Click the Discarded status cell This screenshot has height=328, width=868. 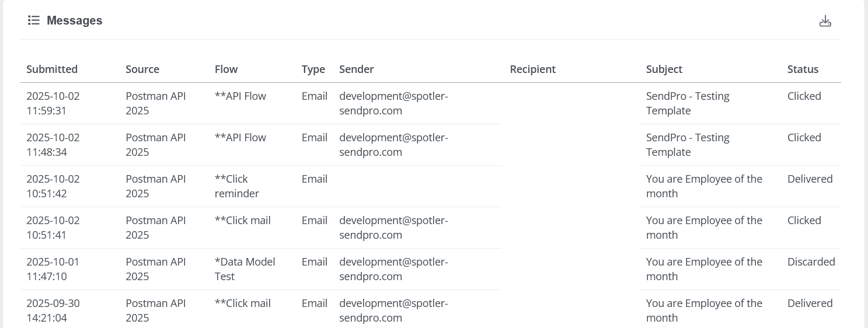pyautogui.click(x=811, y=262)
